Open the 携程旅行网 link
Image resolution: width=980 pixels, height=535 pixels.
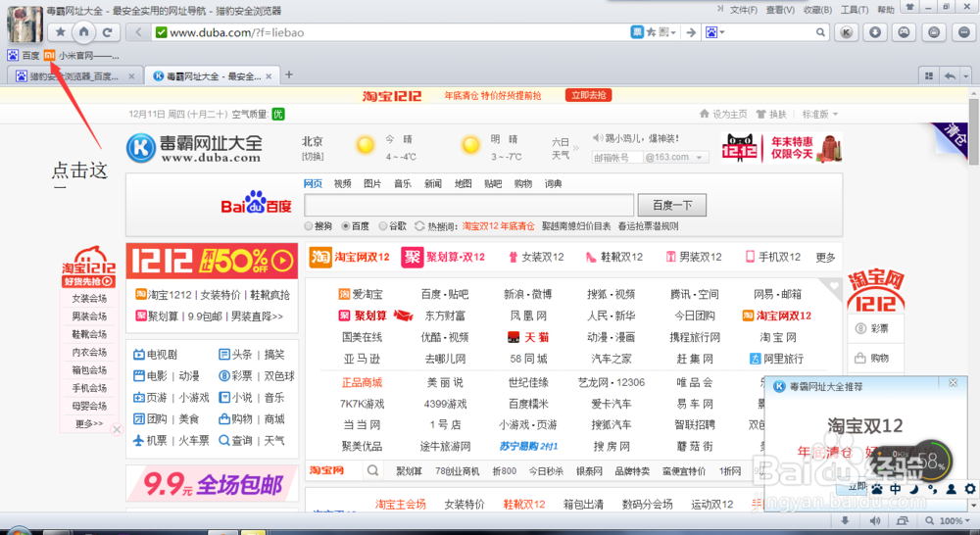coord(695,337)
